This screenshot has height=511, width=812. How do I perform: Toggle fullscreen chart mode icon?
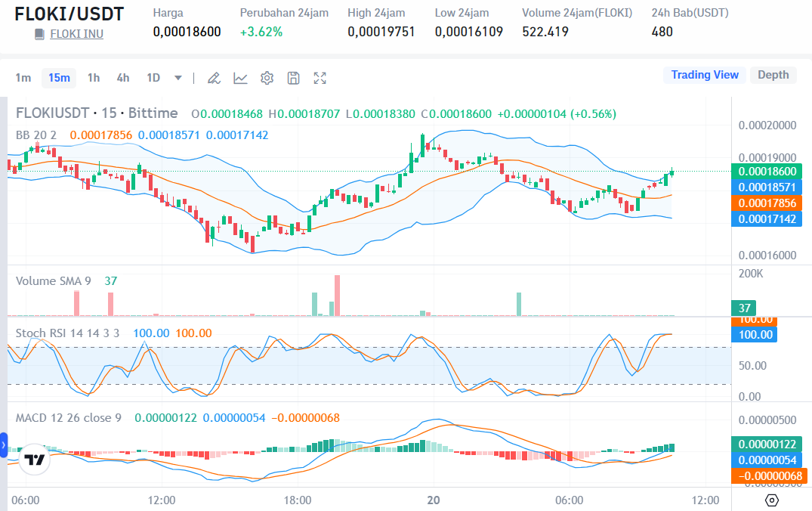click(x=320, y=79)
